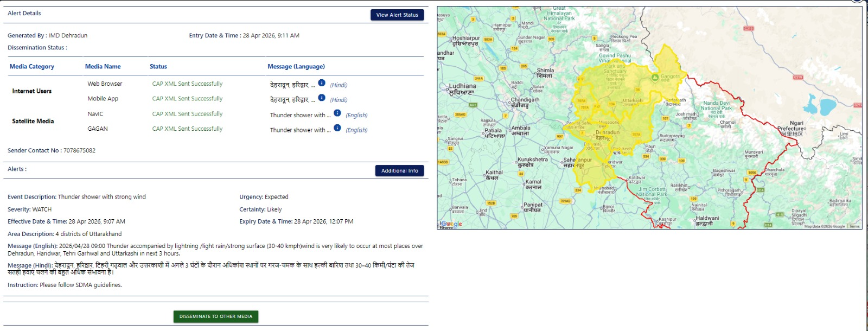Viewport: 868px width, 331px height.
Task: Open info icon for NavIC message
Action: pyautogui.click(x=337, y=113)
